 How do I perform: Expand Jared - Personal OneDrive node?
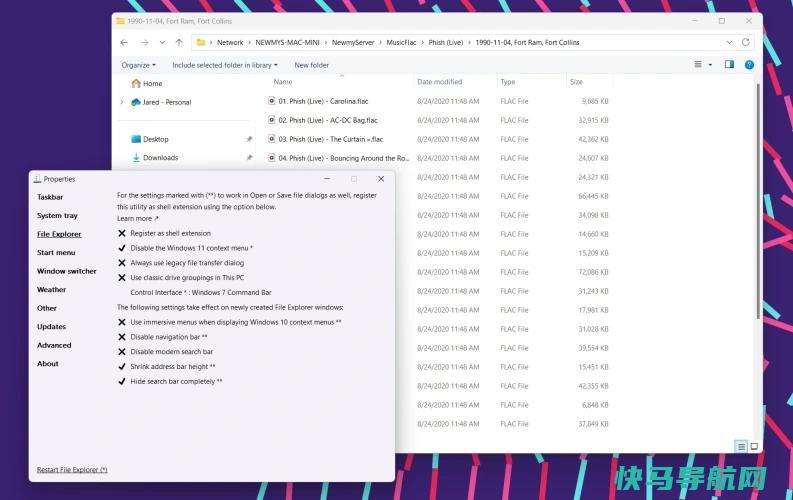coord(122,102)
